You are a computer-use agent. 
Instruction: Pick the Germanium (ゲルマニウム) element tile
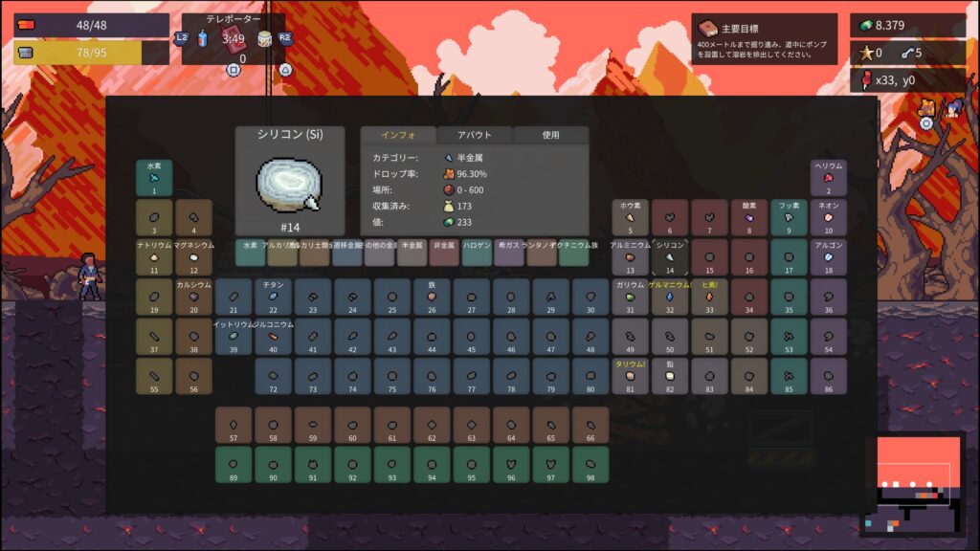tap(670, 298)
